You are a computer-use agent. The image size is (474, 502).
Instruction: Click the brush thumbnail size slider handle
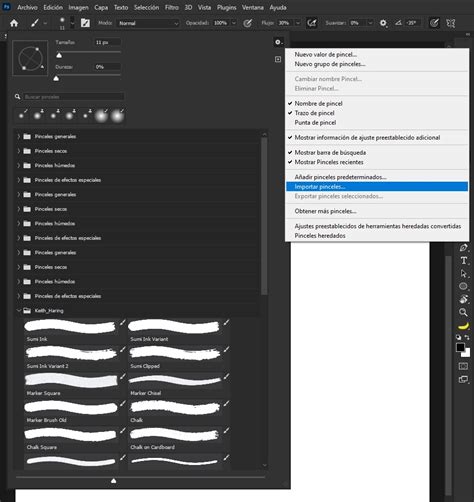(x=113, y=481)
